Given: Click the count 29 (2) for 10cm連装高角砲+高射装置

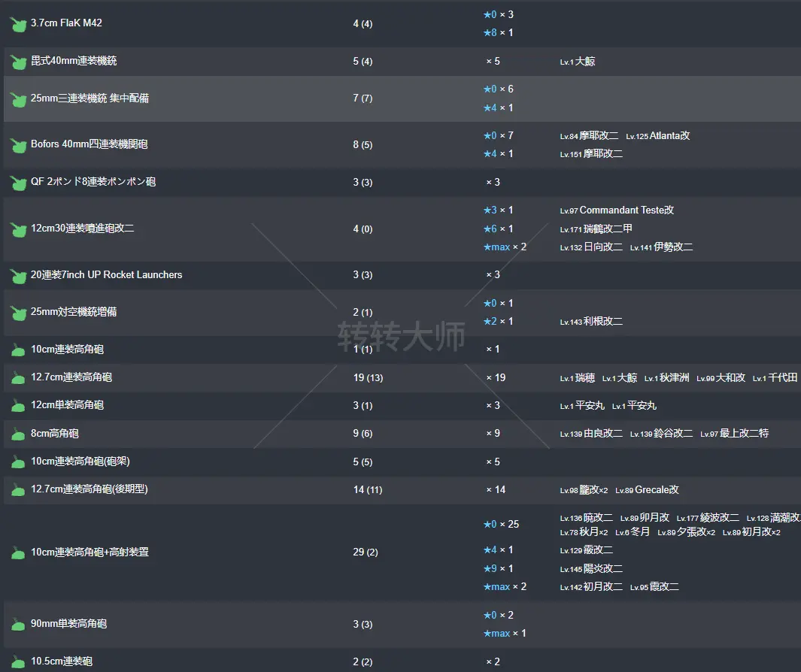Looking at the screenshot, I should (x=366, y=552).
